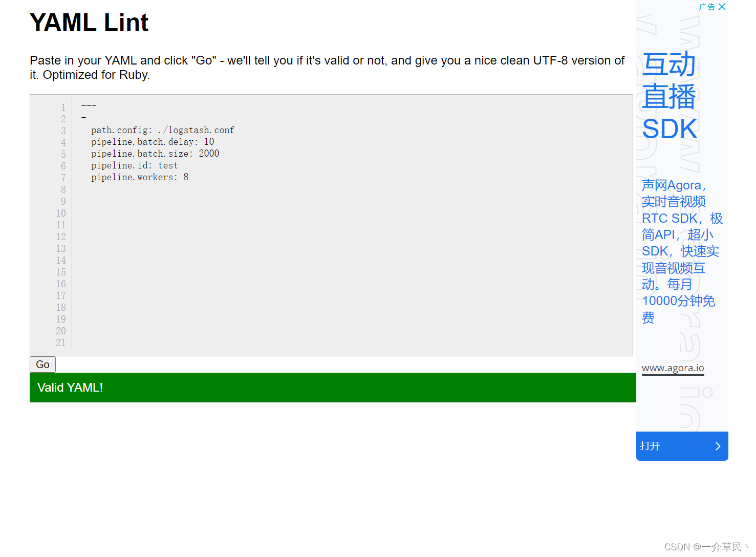Click the pipeline.id: test line
Screen dimensions: 756x557
(135, 165)
